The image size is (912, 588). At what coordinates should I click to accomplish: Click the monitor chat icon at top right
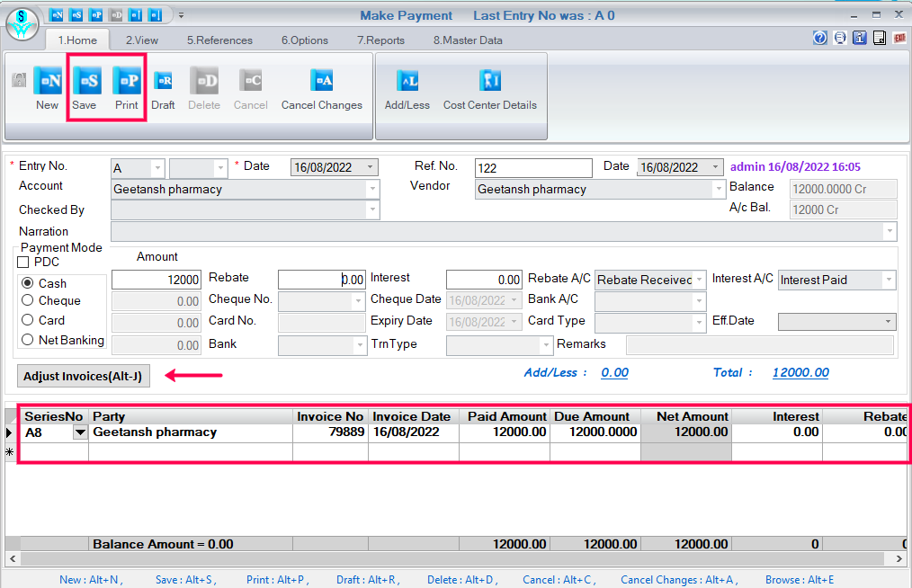pyautogui.click(x=840, y=38)
